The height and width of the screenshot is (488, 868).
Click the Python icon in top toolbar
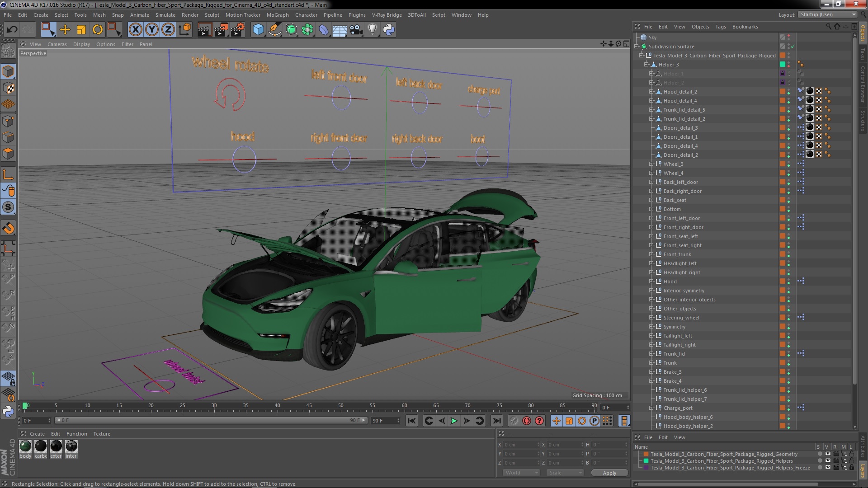click(x=389, y=30)
